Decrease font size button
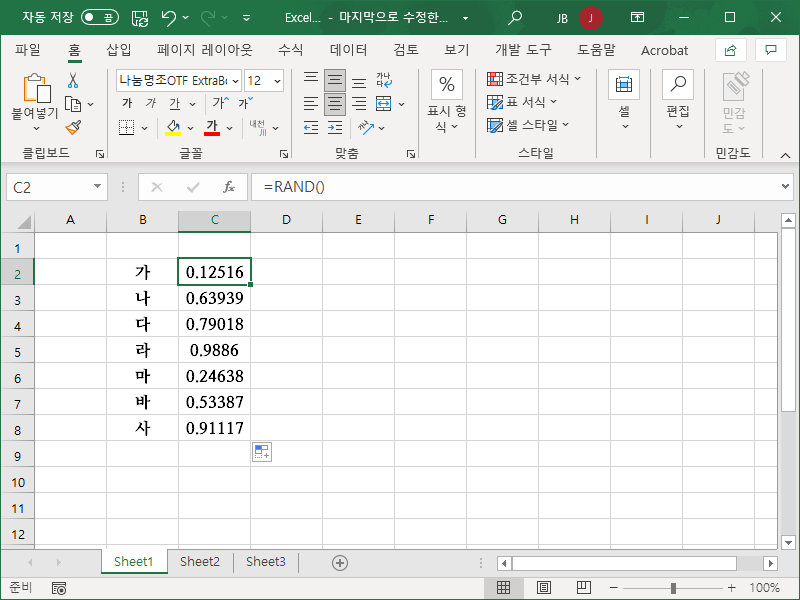Viewport: 800px width, 600px height. click(x=246, y=103)
